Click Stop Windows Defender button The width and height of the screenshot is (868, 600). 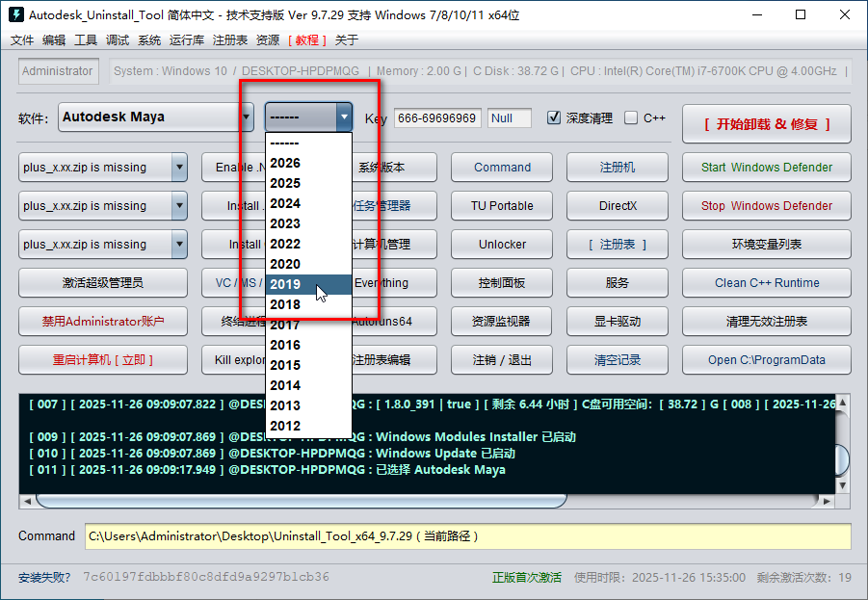coord(767,206)
